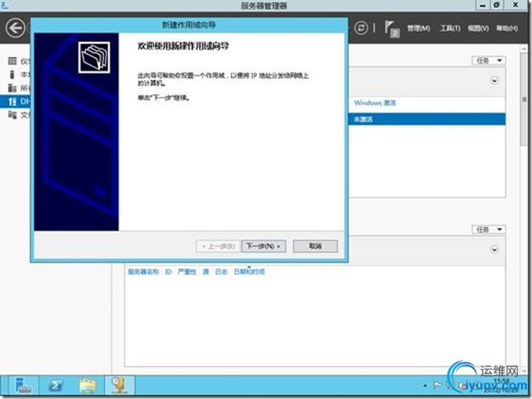Click Cancel (取消) in the scope wizard
The image size is (532, 399).
pos(316,246)
